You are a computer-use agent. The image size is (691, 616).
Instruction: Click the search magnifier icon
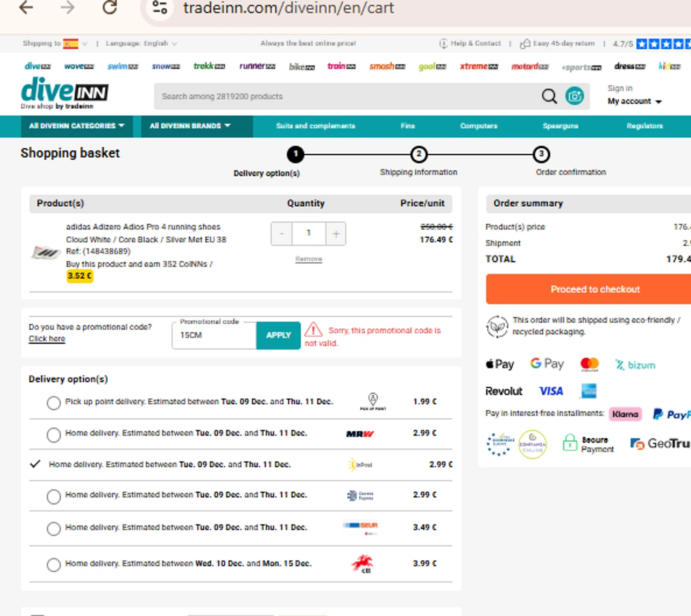549,96
